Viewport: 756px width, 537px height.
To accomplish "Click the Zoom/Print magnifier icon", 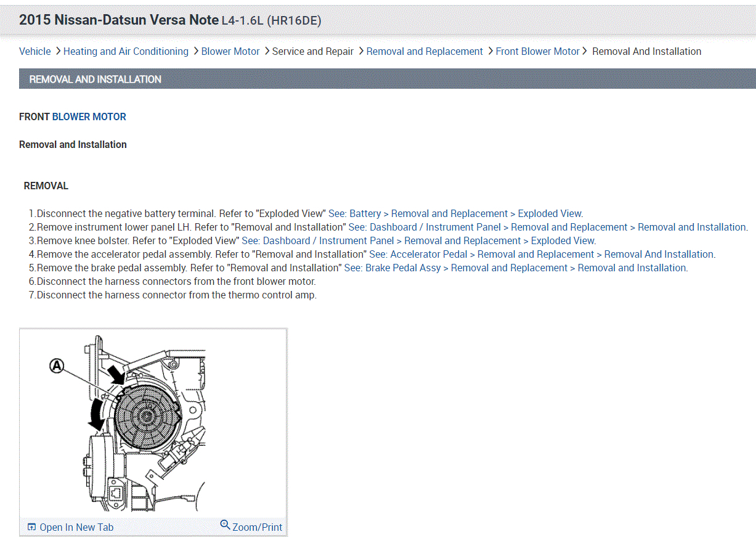I will pyautogui.click(x=226, y=525).
